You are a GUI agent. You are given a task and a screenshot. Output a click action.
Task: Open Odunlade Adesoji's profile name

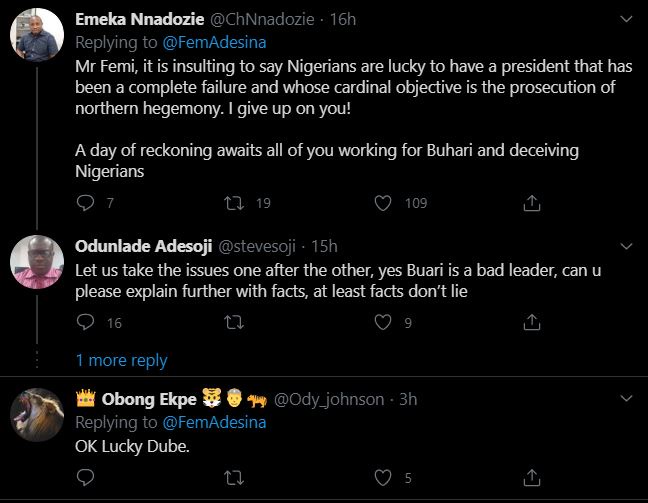pyautogui.click(x=141, y=246)
